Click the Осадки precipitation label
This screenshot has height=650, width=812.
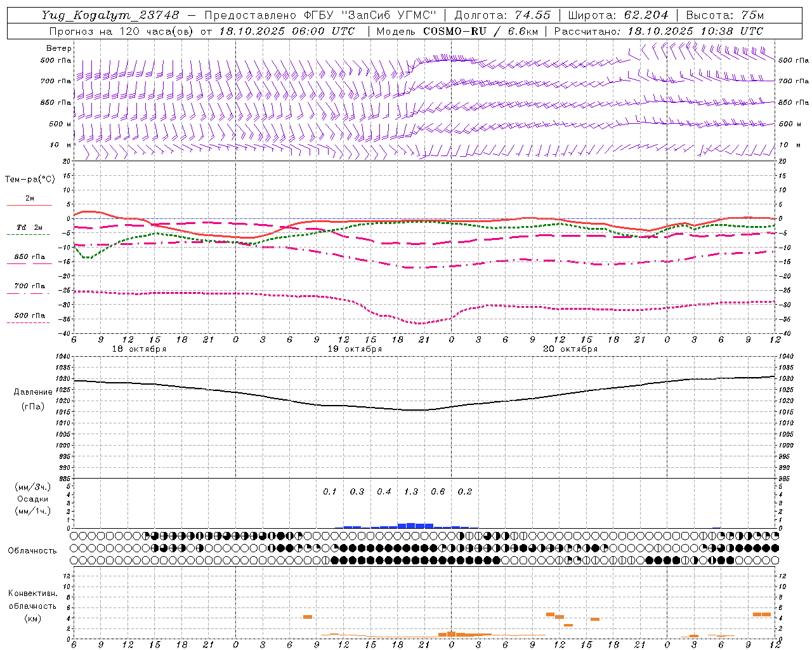point(33,500)
